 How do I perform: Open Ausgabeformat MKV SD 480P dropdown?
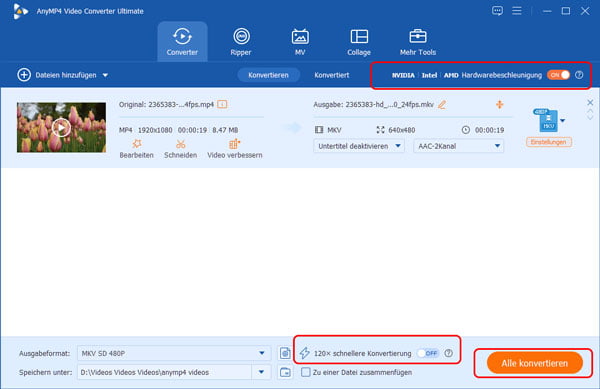pos(174,353)
